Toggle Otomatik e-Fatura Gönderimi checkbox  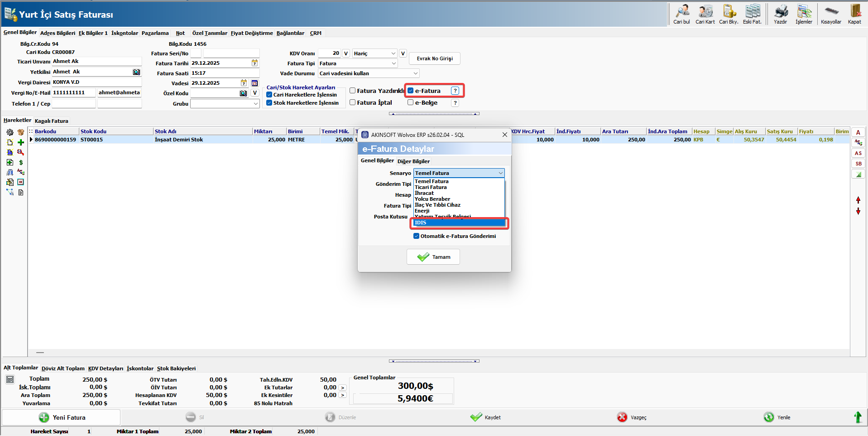click(x=416, y=236)
